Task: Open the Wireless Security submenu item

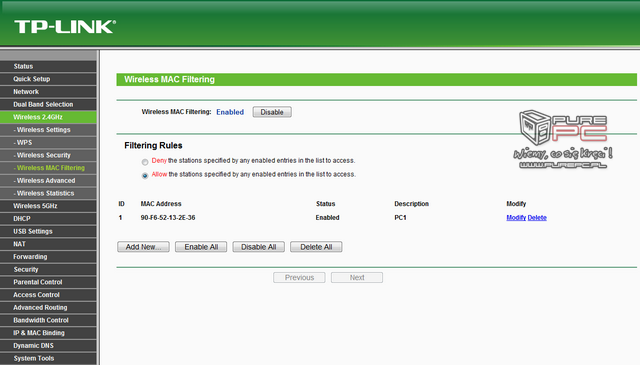Action: (x=48, y=155)
